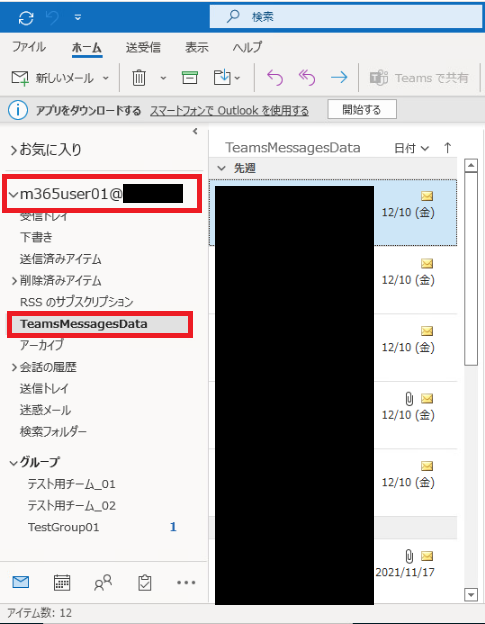
Task: Click the info icon in notification bar
Action: click(18, 110)
